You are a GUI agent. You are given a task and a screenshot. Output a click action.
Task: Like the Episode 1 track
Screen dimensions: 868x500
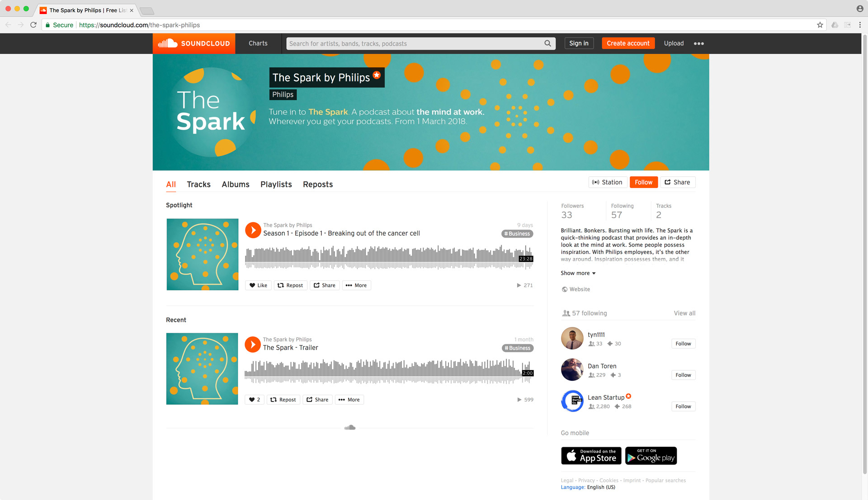[x=258, y=285]
